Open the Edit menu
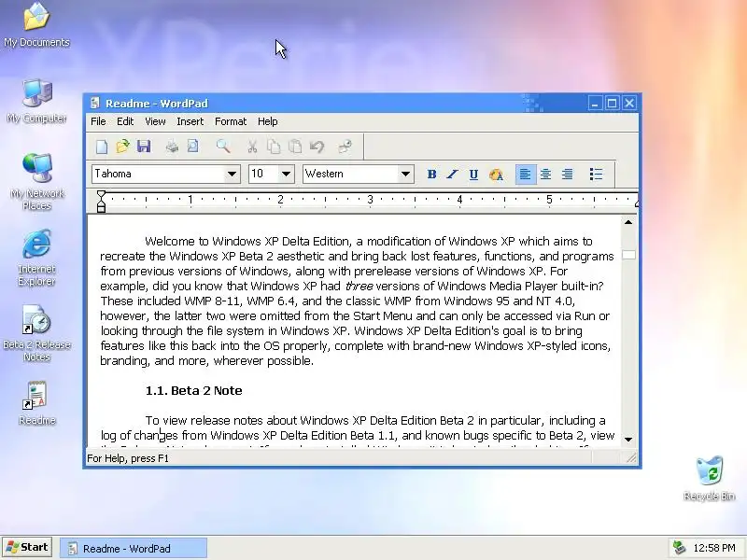 (x=125, y=121)
